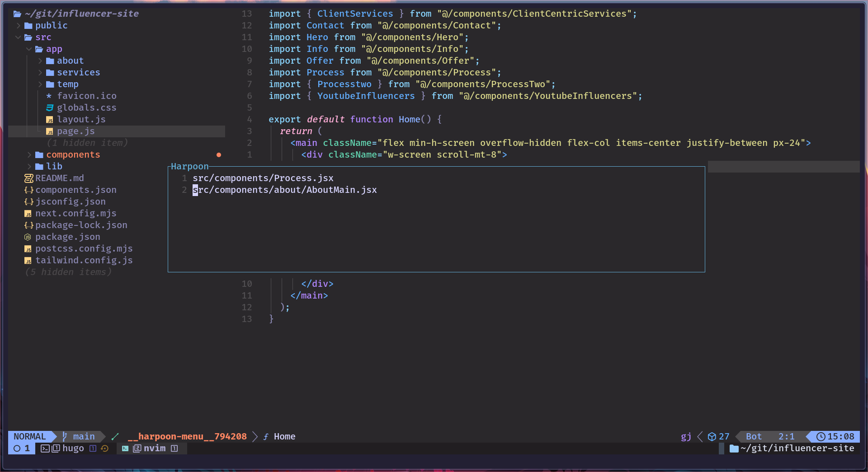Switch to the nvim tmux window
The height and width of the screenshot is (472, 868).
pyautogui.click(x=154, y=448)
